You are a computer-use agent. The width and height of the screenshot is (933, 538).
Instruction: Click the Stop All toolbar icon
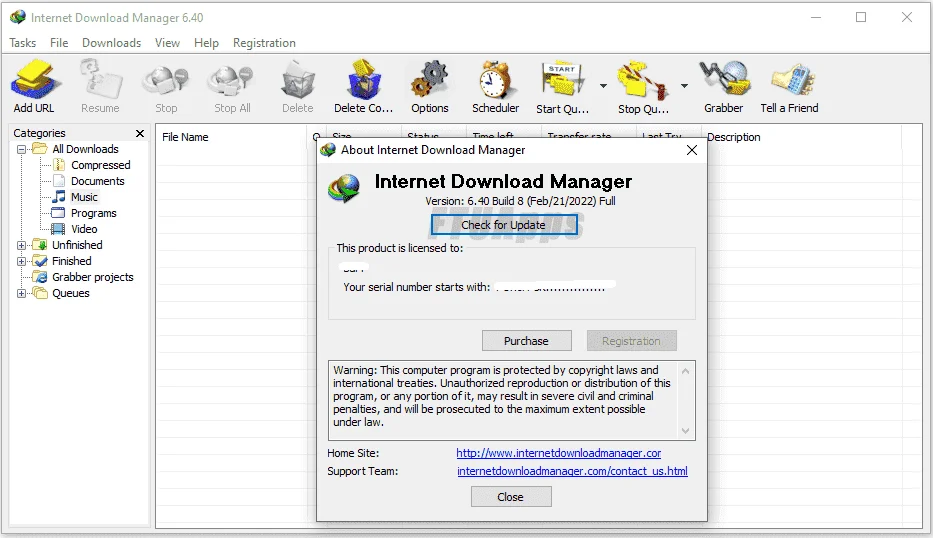tap(232, 80)
